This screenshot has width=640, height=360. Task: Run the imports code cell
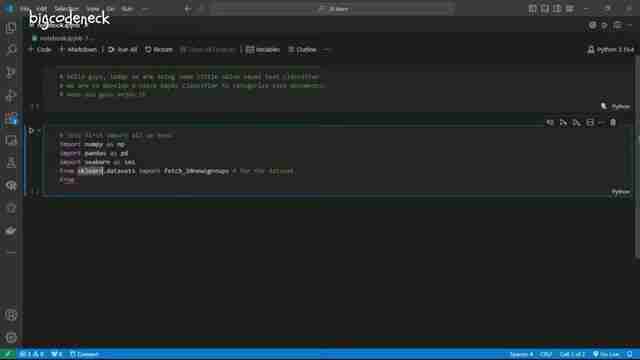(31, 131)
